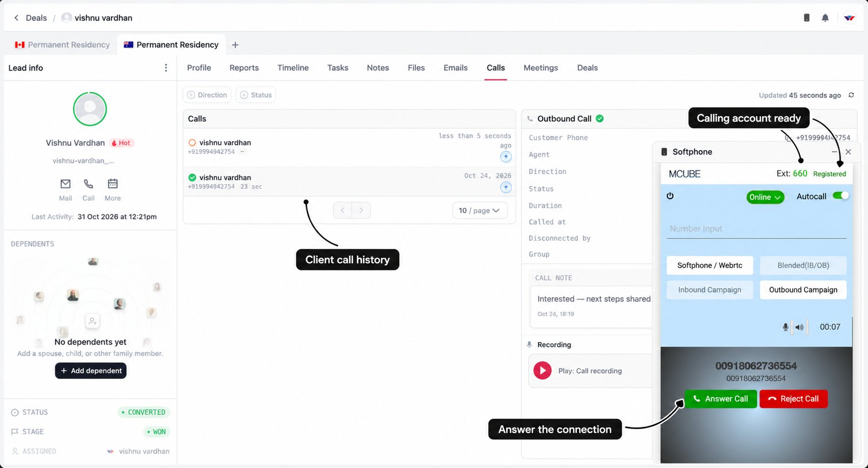Click the Mail envelope icon
This screenshot has height=468, width=868.
click(66, 183)
